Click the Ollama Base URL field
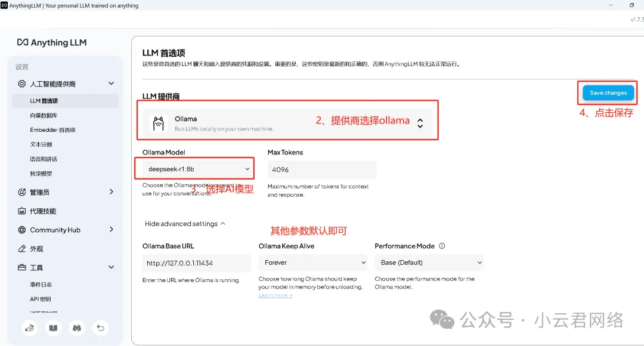The width and height of the screenshot is (644, 346). pos(197,262)
